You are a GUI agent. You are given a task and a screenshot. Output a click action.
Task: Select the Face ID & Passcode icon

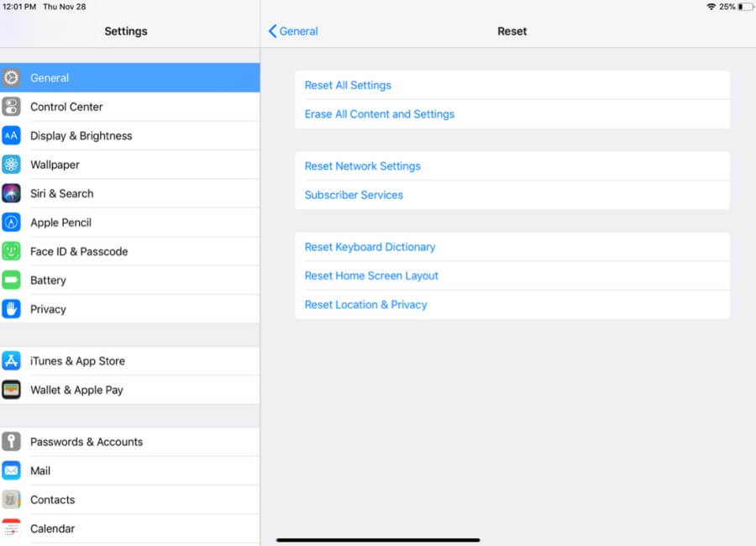coord(12,251)
